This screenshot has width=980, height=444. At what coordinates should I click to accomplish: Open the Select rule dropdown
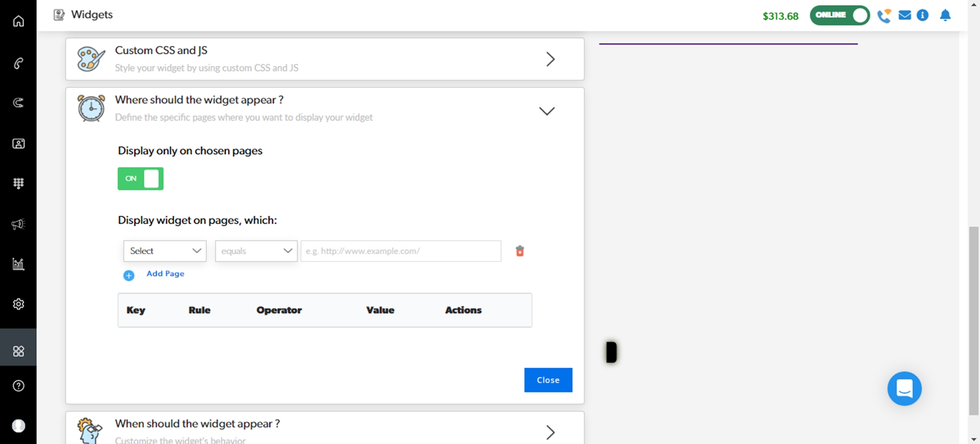pos(165,251)
